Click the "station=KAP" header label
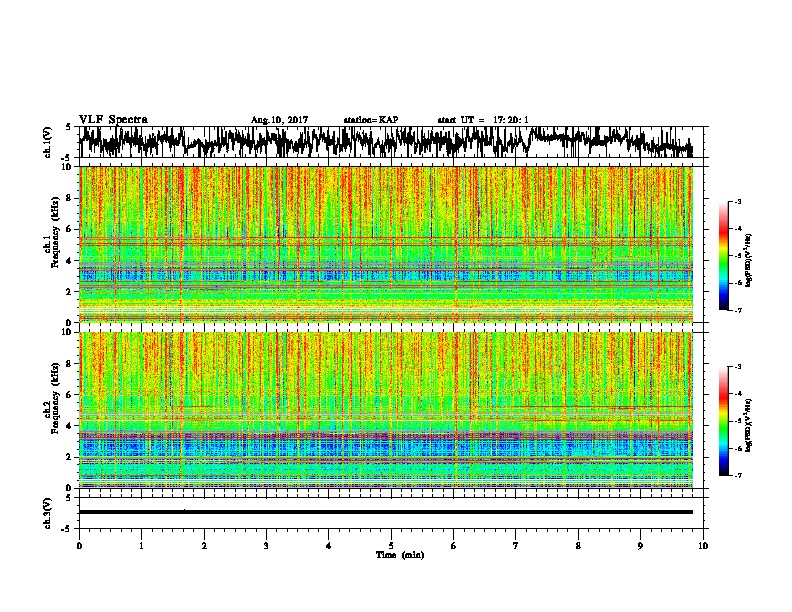Viewport: 792px width, 612px height. tap(371, 120)
